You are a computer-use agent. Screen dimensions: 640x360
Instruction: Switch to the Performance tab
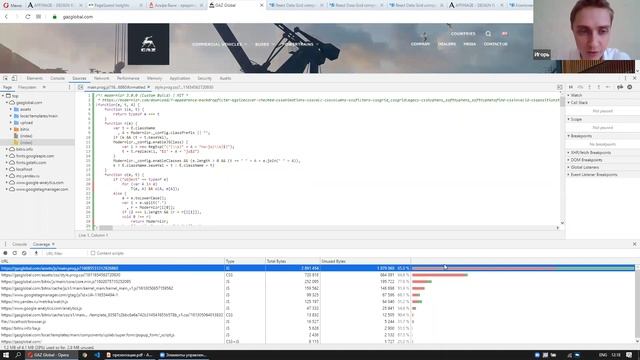pos(128,78)
